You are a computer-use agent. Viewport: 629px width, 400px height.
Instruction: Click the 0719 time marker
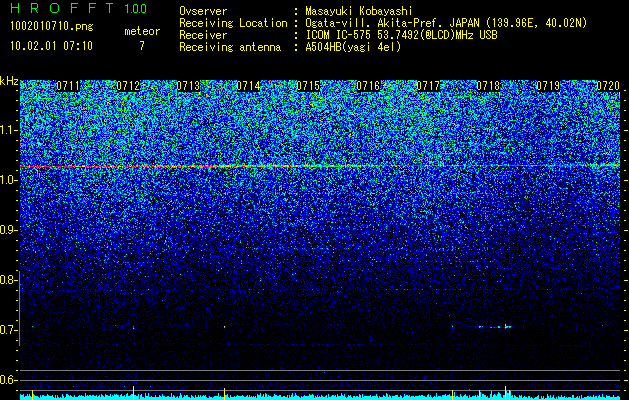(x=548, y=86)
